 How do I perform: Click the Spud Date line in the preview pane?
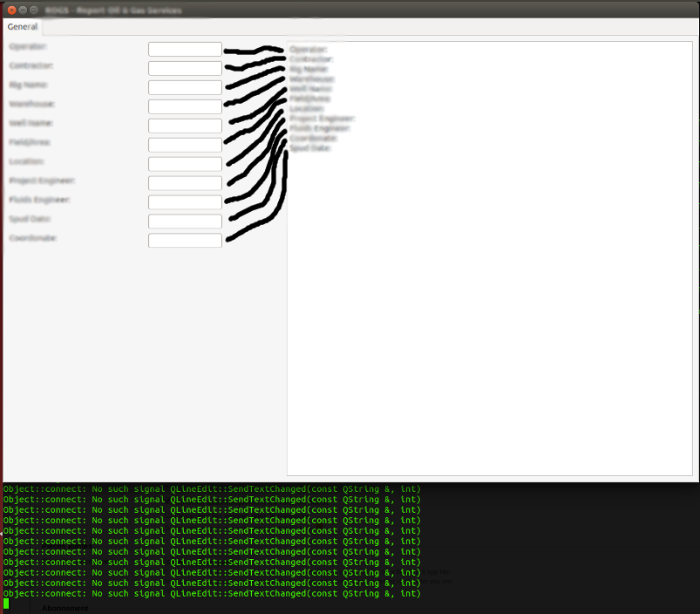310,147
